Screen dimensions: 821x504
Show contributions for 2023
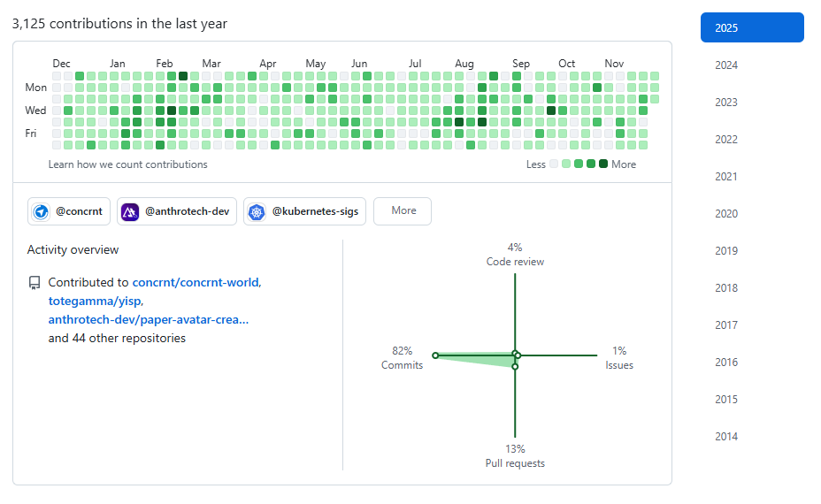[x=726, y=103]
